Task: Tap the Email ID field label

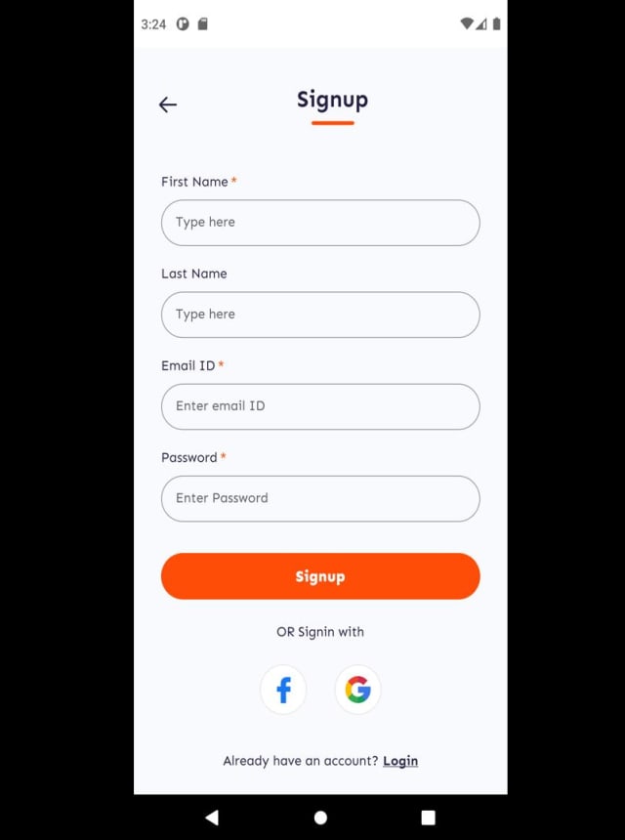Action: tap(187, 366)
